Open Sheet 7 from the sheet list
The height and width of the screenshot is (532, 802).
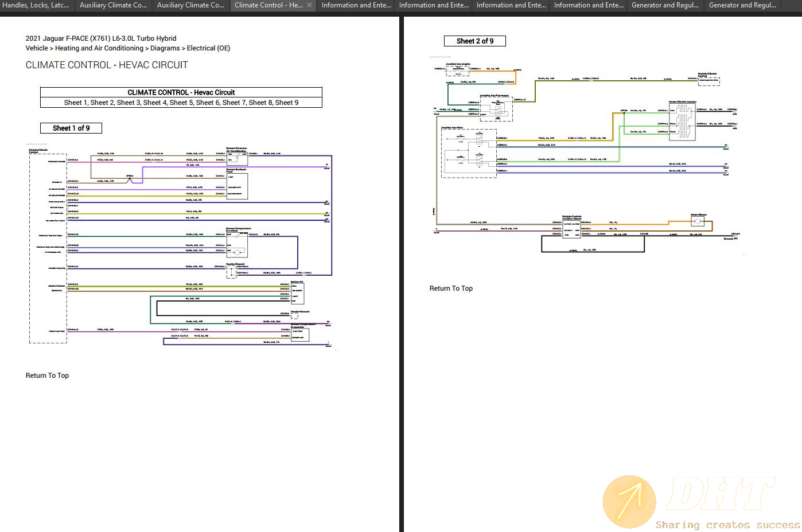233,103
